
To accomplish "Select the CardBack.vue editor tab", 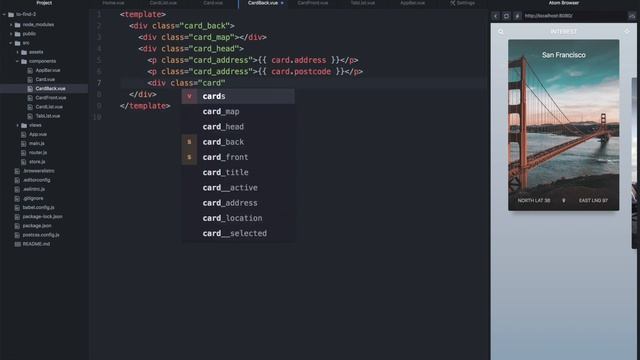I will (x=263, y=3).
